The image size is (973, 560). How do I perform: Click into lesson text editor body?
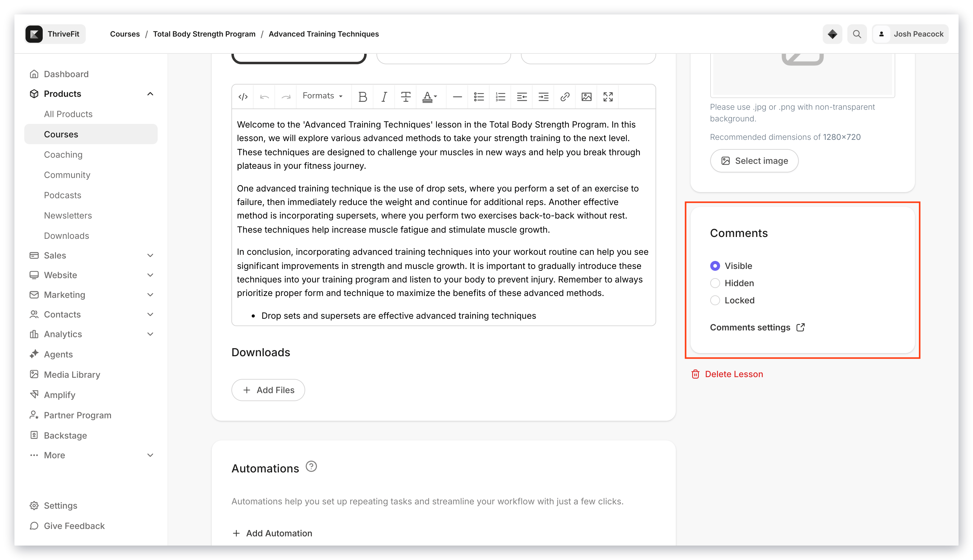pyautogui.click(x=443, y=217)
